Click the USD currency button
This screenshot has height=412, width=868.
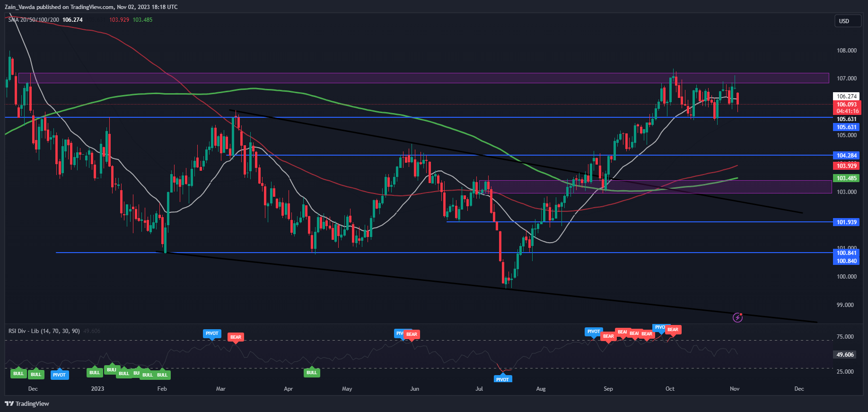point(847,21)
